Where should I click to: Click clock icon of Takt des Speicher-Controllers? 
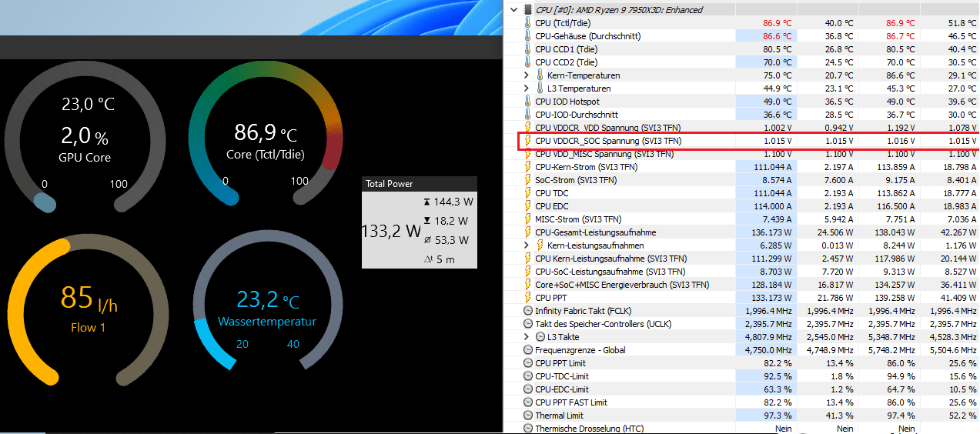pos(528,324)
